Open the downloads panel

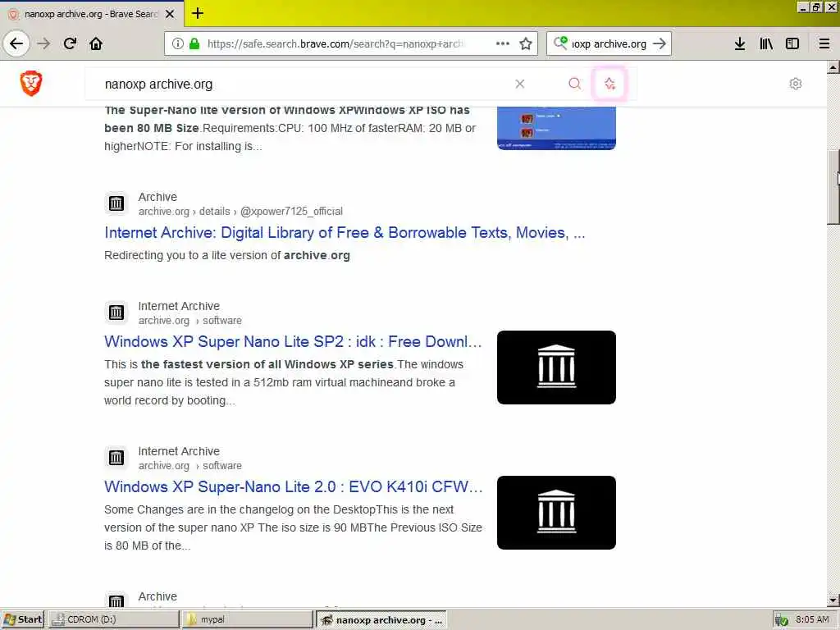[x=740, y=43]
